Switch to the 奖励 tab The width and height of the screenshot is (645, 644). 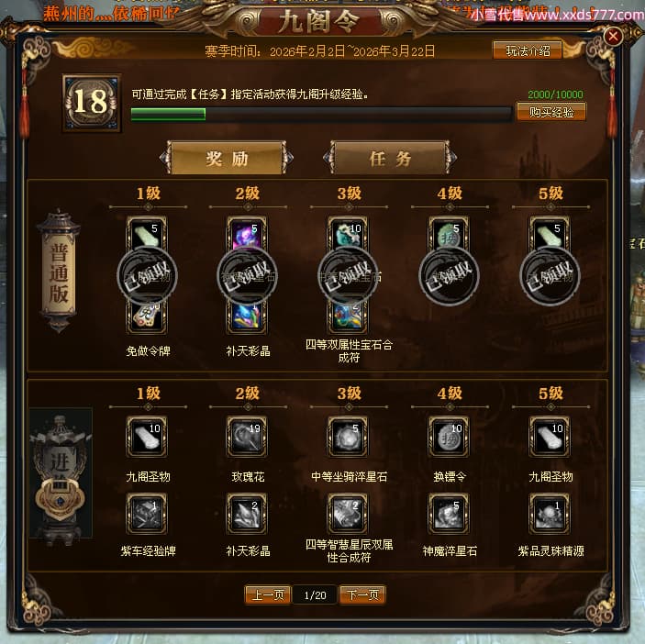[x=227, y=159]
